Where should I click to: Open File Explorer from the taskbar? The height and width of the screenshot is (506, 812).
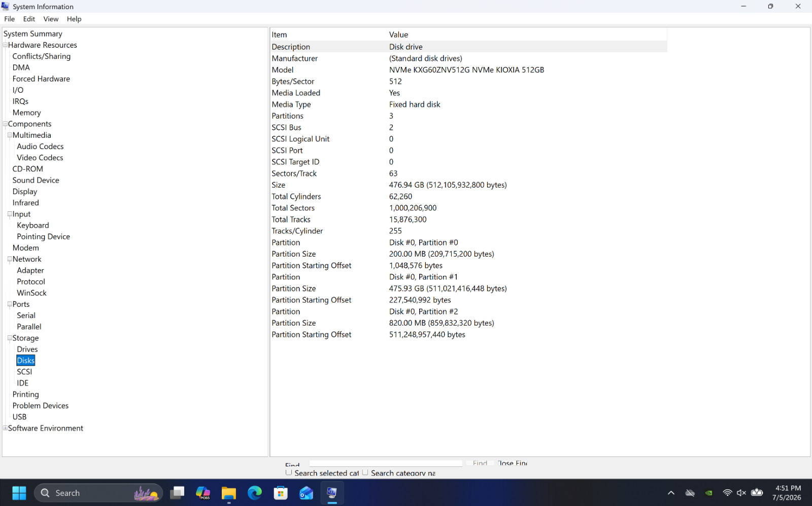coord(229,493)
